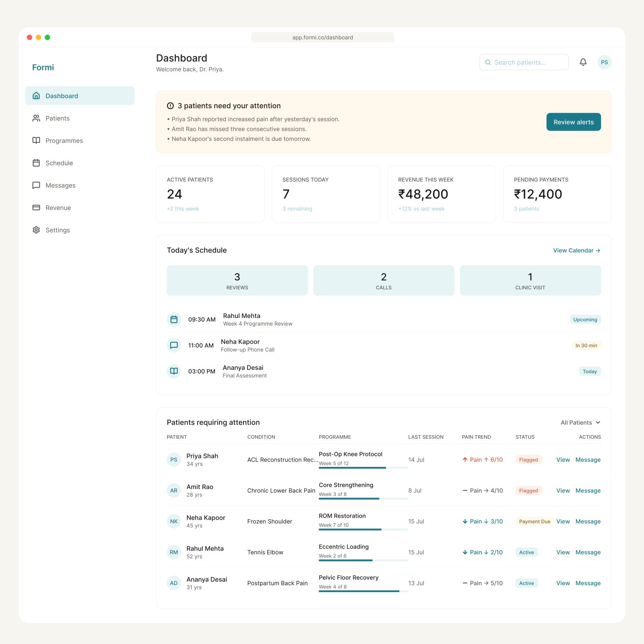Open the Revenue This Week card
This screenshot has height=644, width=644.
pyautogui.click(x=442, y=194)
